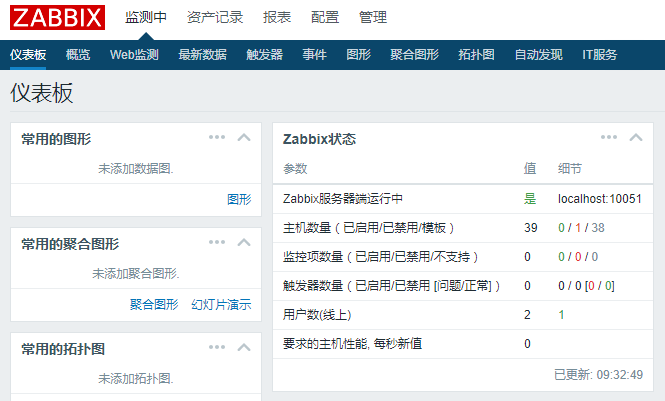
Task: Open the 常用的图形 widget options menu
Action: (x=217, y=137)
